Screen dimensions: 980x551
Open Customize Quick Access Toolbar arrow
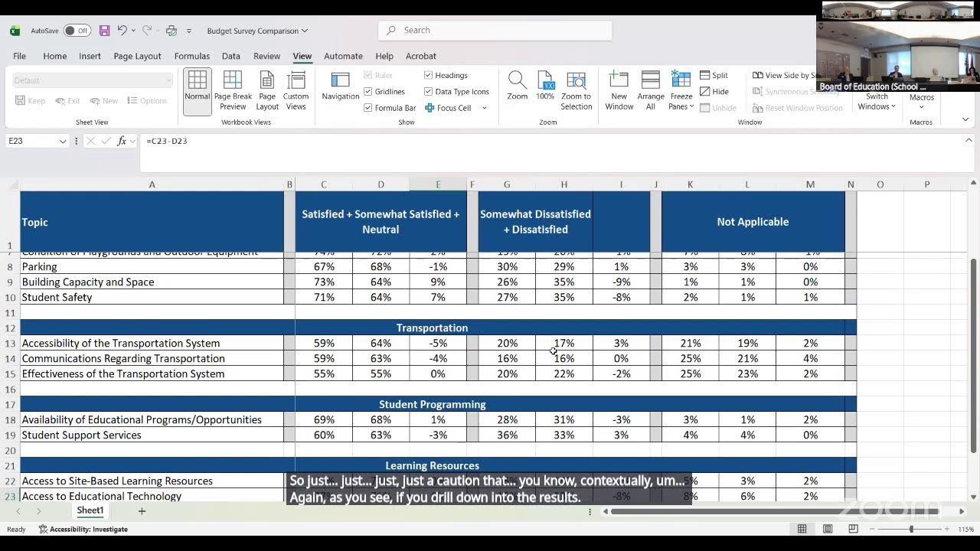point(191,31)
